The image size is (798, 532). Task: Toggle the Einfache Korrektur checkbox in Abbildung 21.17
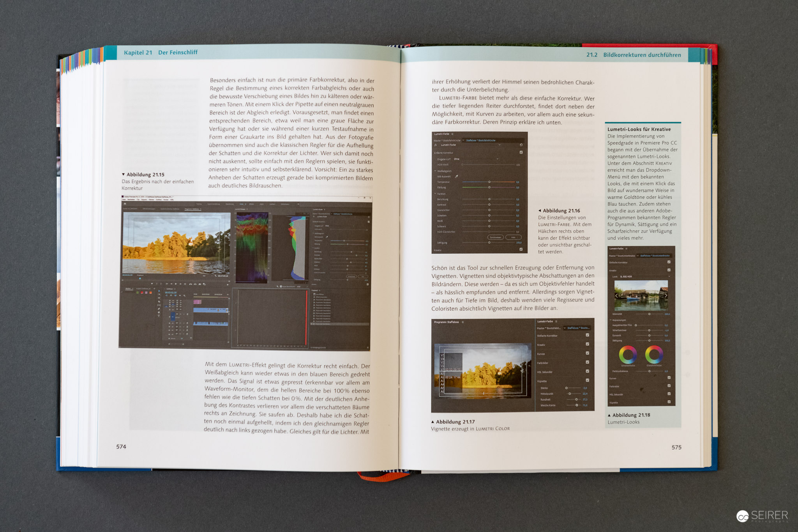pos(588,335)
